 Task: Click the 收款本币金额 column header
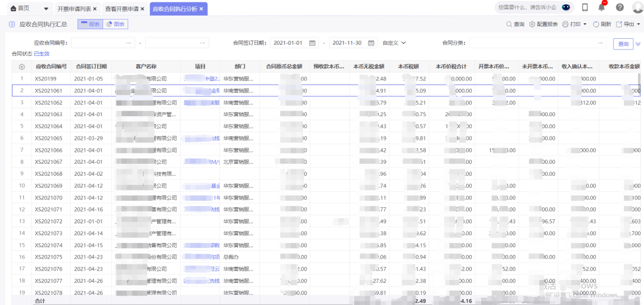621,67
